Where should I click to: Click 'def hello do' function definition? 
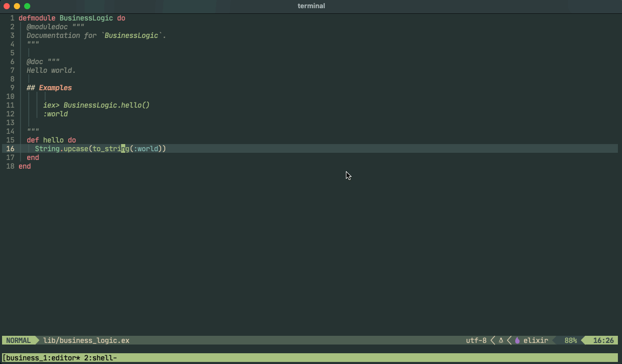[x=51, y=140]
